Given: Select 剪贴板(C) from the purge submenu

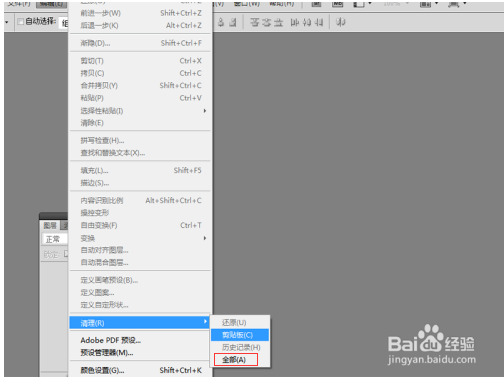Looking at the screenshot, I should point(240,335).
